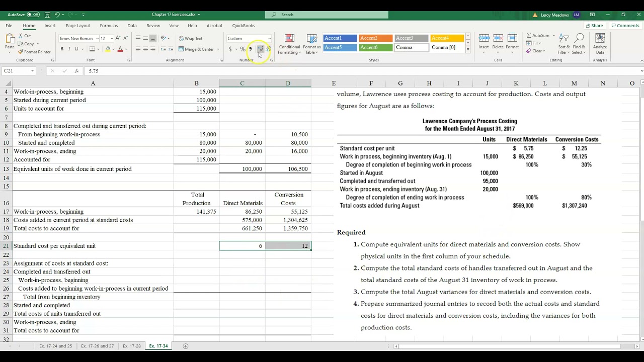Switch to the Page Layout tab
Image resolution: width=644 pixels, height=362 pixels.
point(78,26)
